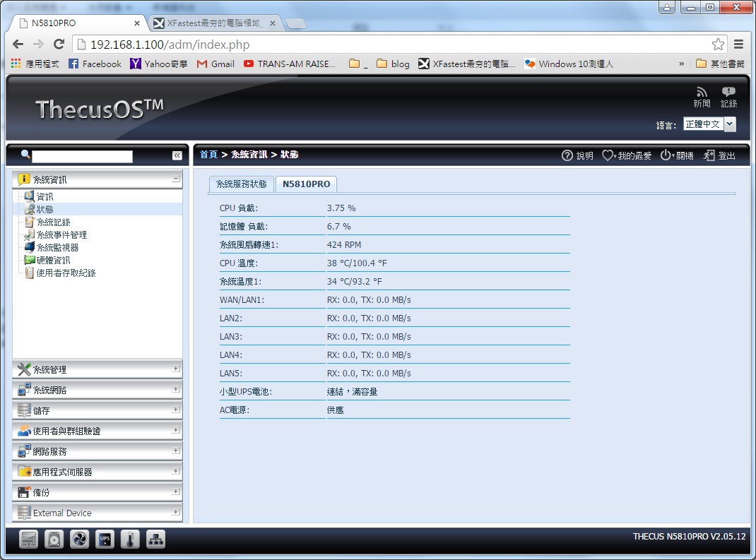756x560 pixels.
Task: Click the 首頁 breadcrumb link
Action: [208, 154]
